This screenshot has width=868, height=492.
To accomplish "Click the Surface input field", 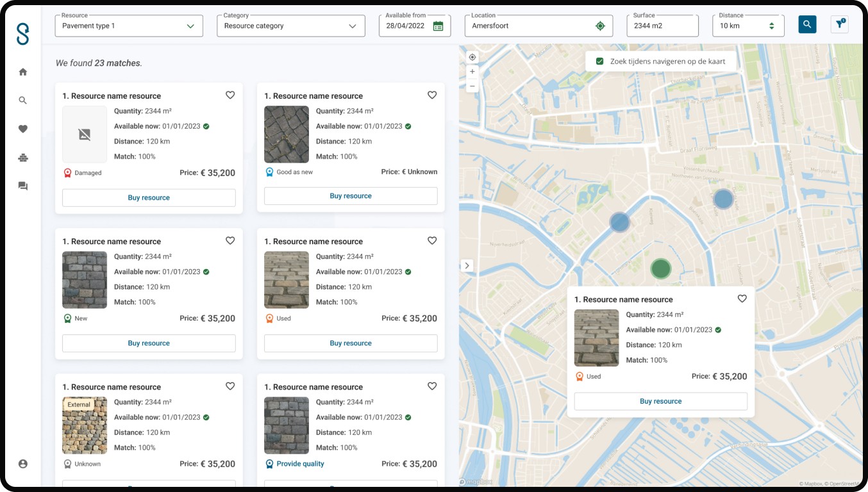I will point(662,26).
